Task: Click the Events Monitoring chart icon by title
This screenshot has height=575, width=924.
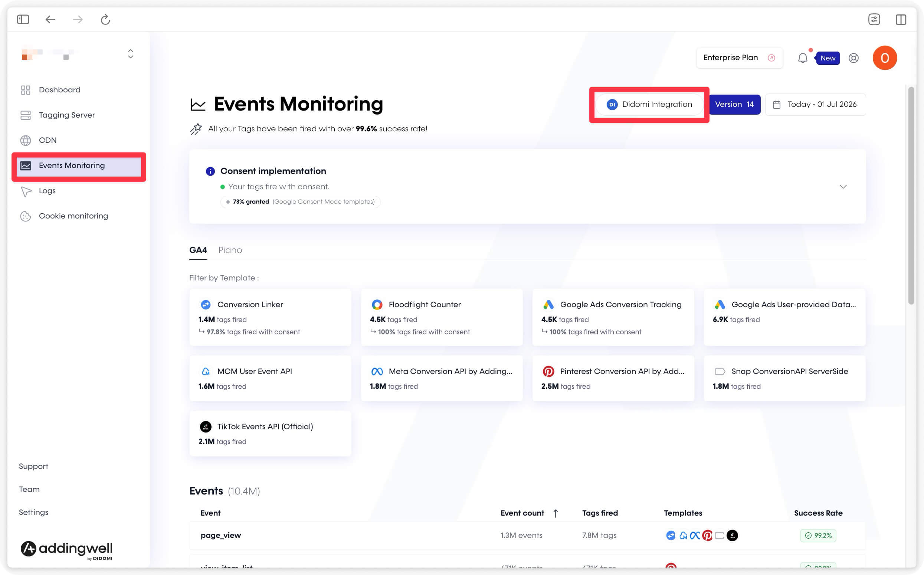Action: (198, 105)
